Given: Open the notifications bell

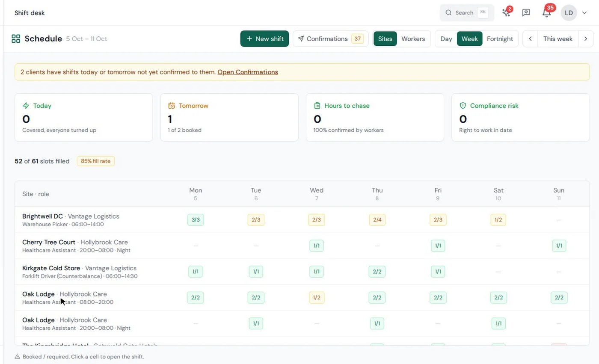Looking at the screenshot, I should [x=546, y=13].
